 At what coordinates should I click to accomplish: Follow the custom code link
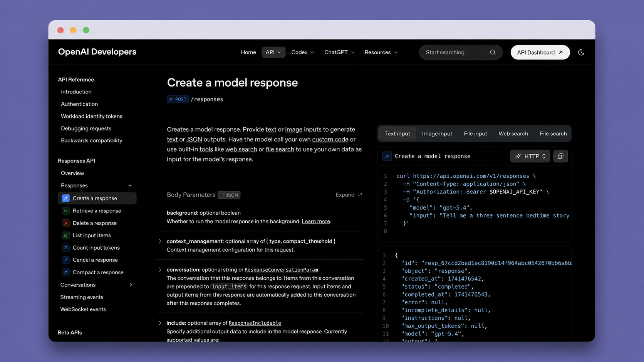330,139
